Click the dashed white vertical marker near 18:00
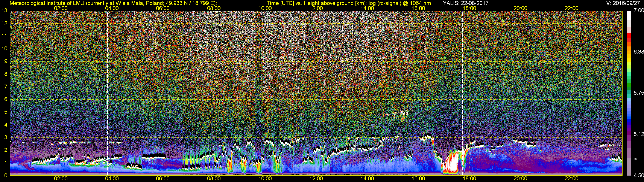This screenshot has height=182, width=644. coord(462,93)
